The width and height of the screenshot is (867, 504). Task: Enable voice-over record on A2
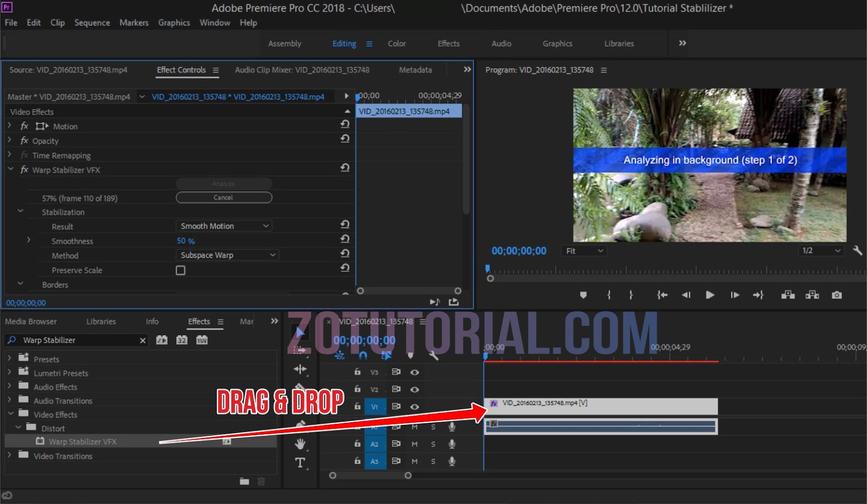451,444
